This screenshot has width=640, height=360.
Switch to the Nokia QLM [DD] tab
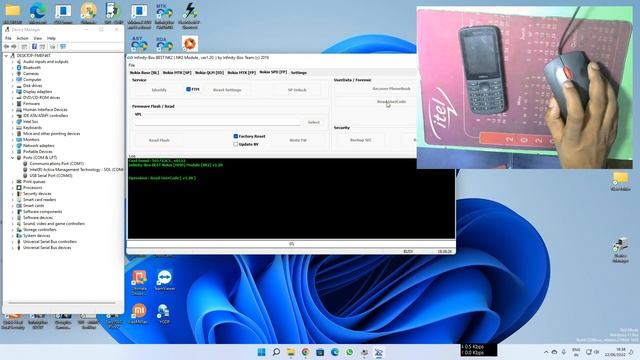pos(209,73)
